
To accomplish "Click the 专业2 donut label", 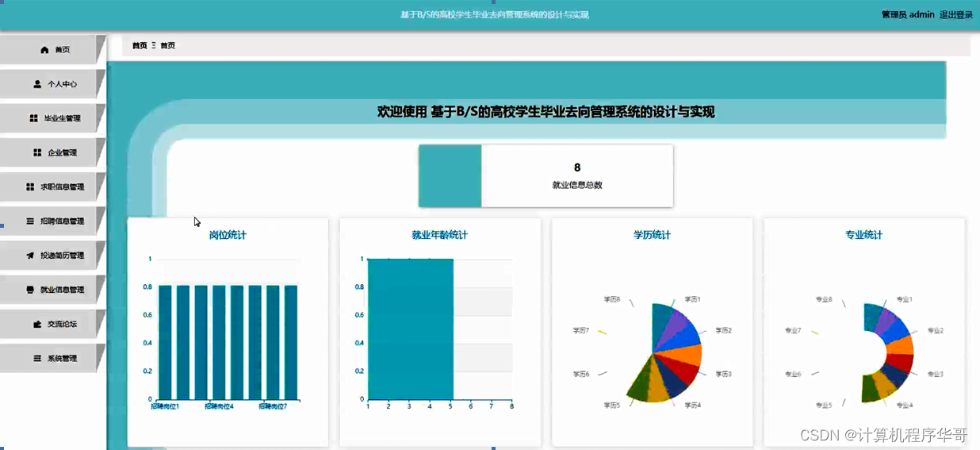I will (935, 330).
